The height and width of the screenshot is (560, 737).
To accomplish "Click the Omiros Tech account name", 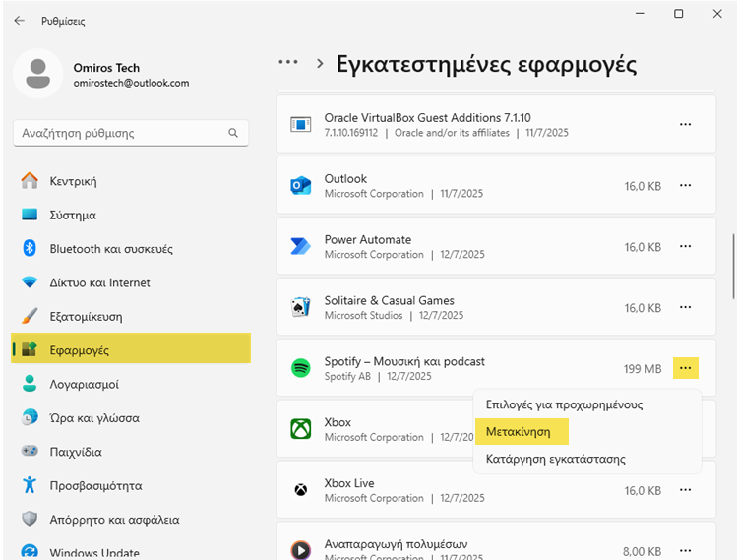I will tap(106, 68).
